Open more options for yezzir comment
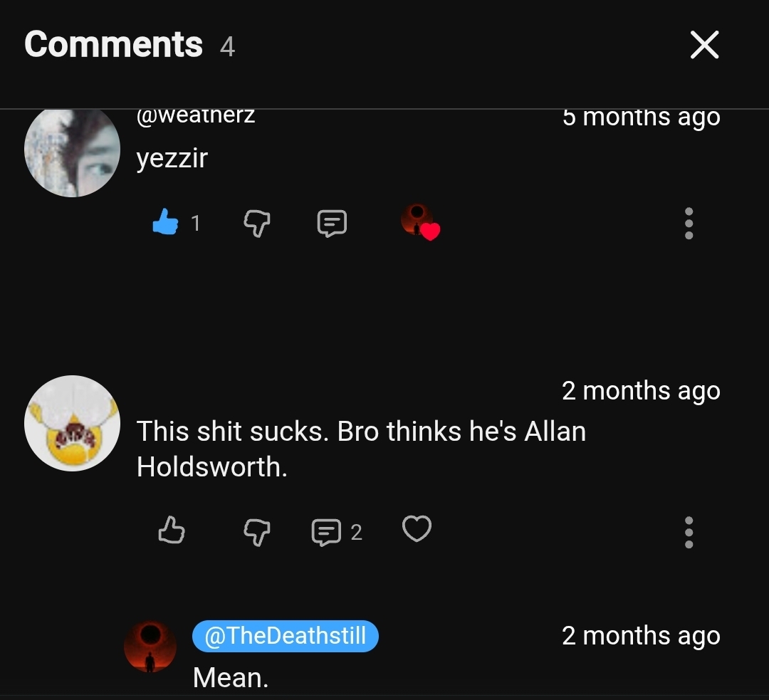This screenshot has height=700, width=769. click(688, 224)
